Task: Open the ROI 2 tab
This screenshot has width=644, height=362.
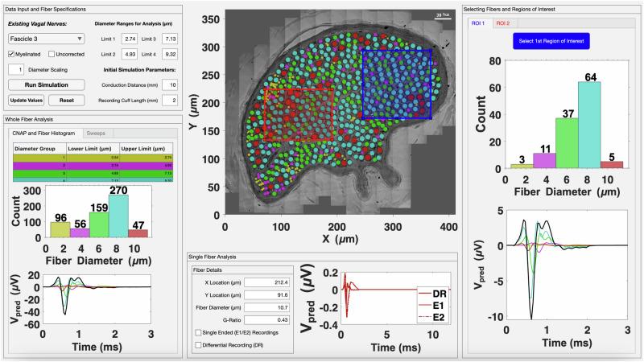Action: coord(502,23)
